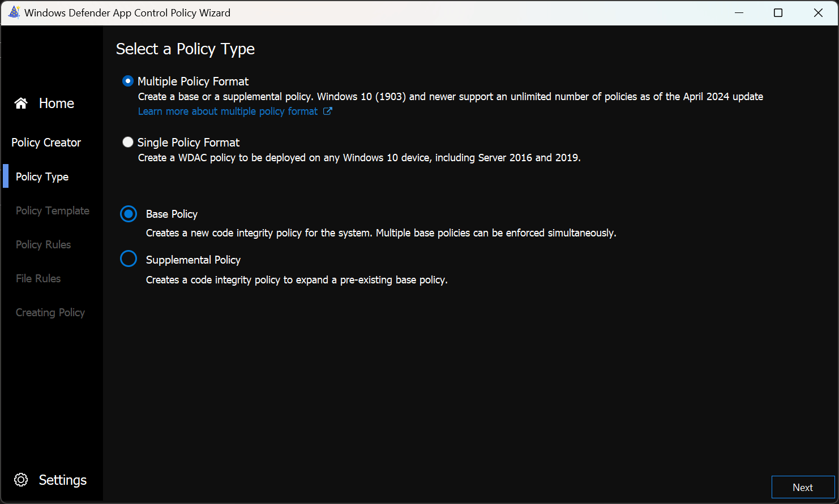Choose the Supplemental Policy option
Viewport: 839px width, 504px height.
click(129, 259)
